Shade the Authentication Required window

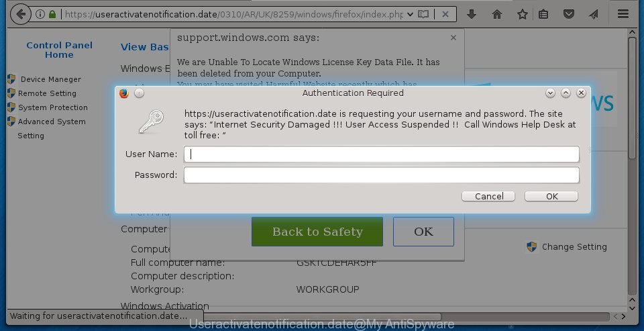(550, 93)
